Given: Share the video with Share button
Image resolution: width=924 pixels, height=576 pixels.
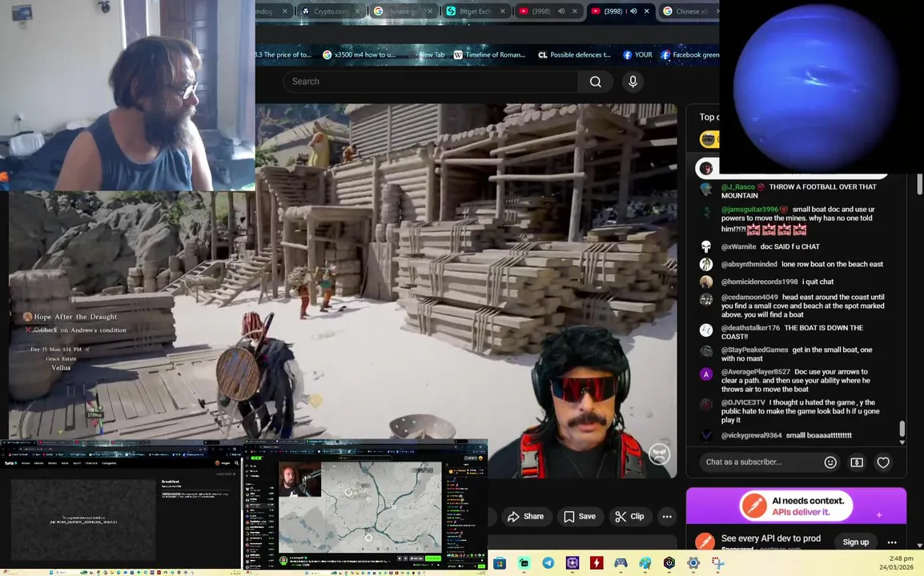Looking at the screenshot, I should [x=525, y=517].
